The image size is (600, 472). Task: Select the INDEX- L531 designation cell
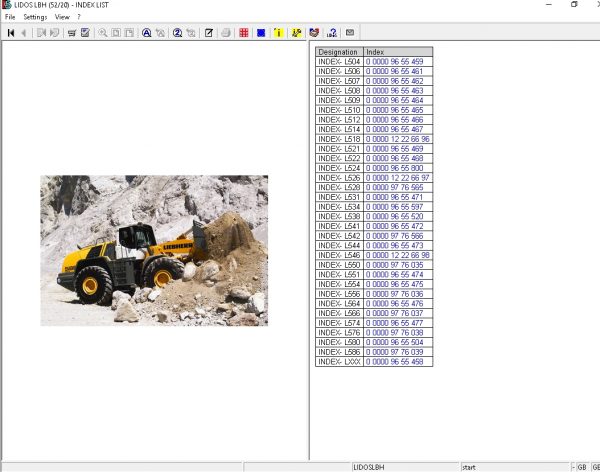(x=339, y=197)
